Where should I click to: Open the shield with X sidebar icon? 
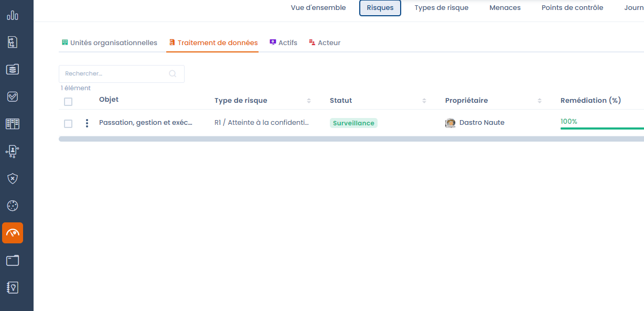click(x=13, y=178)
